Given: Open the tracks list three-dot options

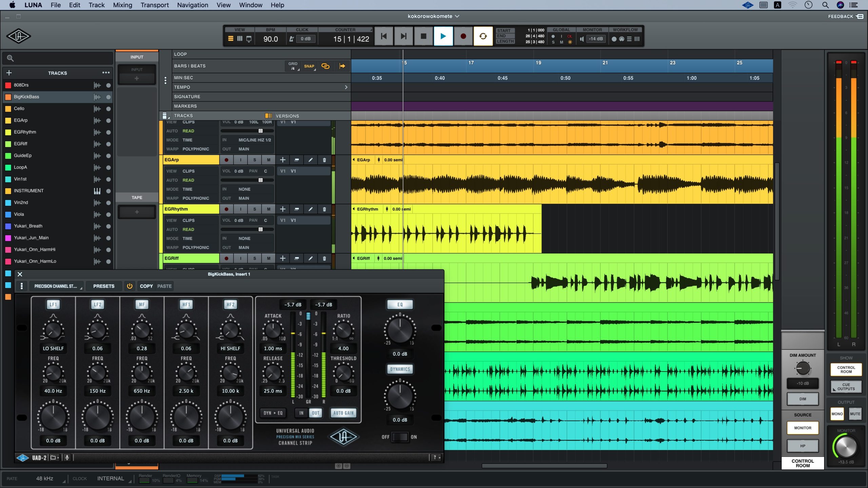Looking at the screenshot, I should pyautogui.click(x=106, y=73).
